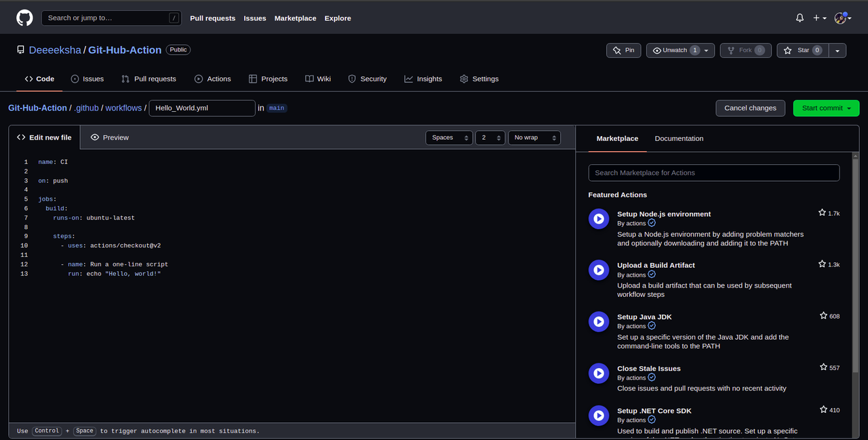Image resolution: width=868 pixels, height=440 pixels.
Task: Click the Search or jump to field
Action: click(112, 18)
